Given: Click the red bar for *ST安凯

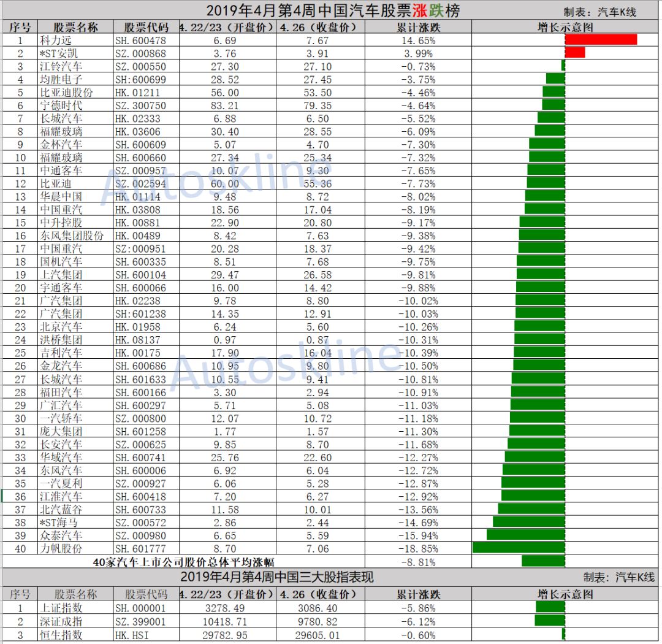Looking at the screenshot, I should (x=574, y=53).
